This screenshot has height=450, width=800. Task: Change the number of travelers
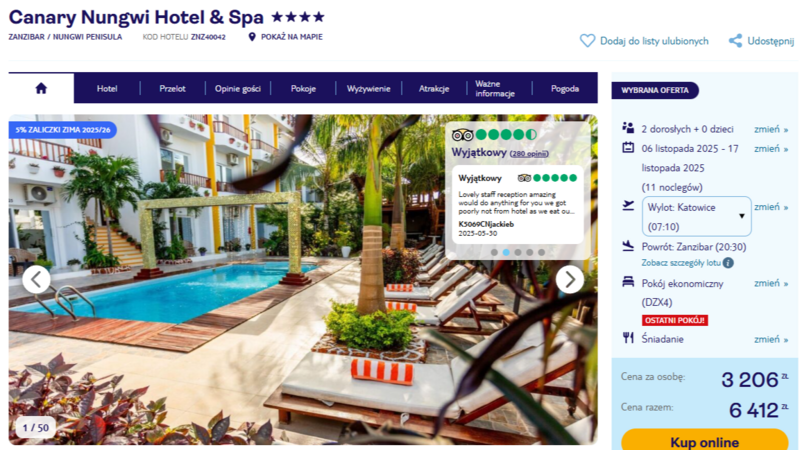[x=771, y=129]
